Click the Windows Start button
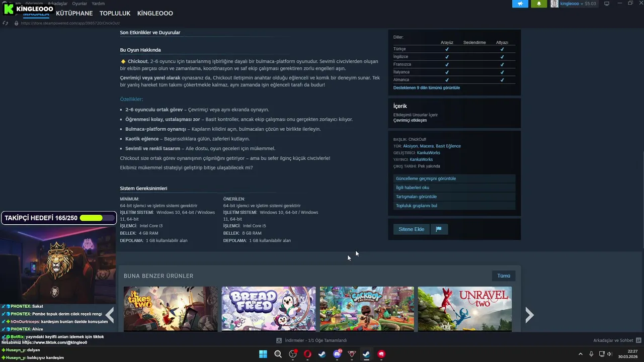Screen dimensions: 644x362 pos(263,354)
